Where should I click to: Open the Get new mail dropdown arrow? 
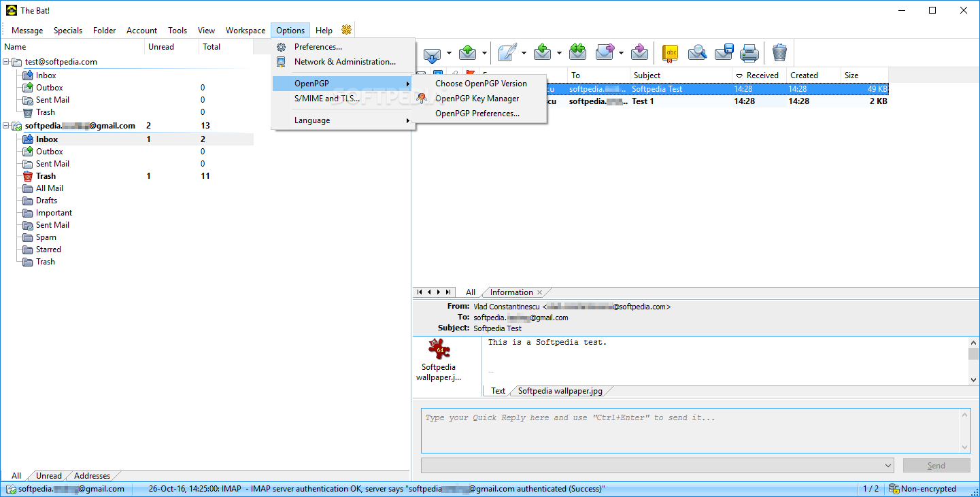coord(449,53)
